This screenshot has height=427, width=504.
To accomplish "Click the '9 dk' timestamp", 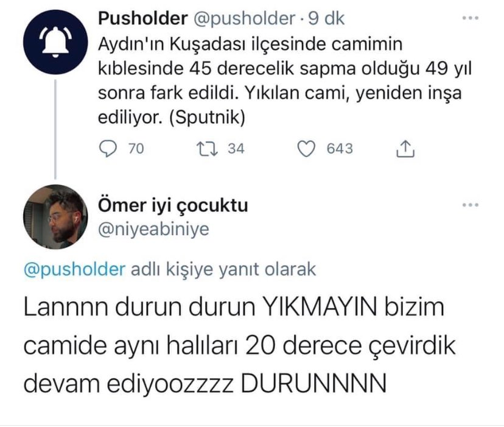I will (x=326, y=18).
